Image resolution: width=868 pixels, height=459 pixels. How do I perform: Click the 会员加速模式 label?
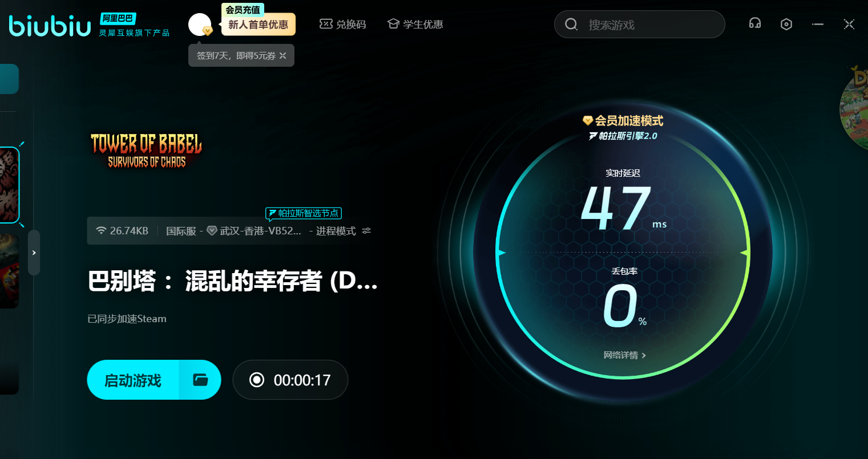[623, 121]
